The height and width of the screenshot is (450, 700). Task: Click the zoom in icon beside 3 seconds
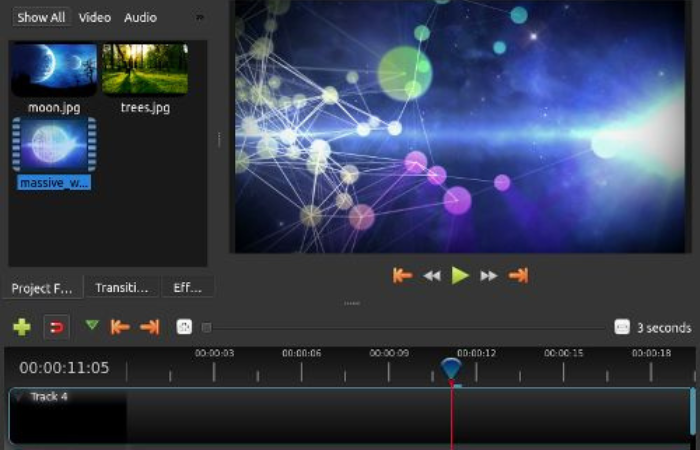(x=622, y=327)
